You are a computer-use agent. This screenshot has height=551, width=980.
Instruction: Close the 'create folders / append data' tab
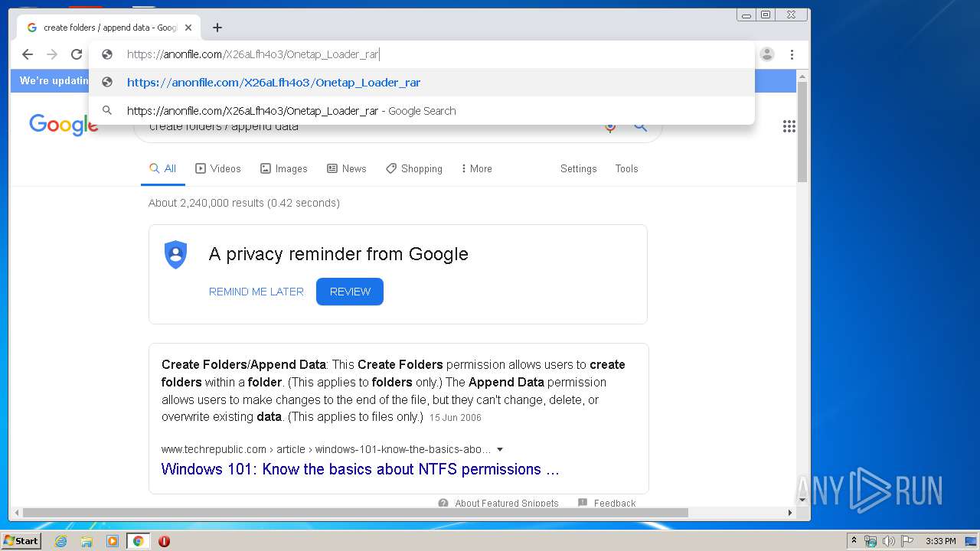(x=188, y=28)
